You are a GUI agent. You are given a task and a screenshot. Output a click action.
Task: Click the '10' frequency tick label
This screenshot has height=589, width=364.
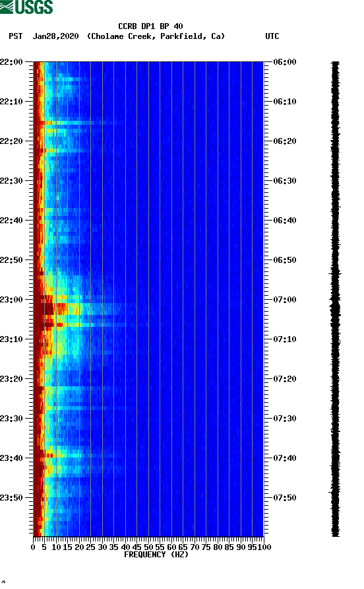click(56, 547)
